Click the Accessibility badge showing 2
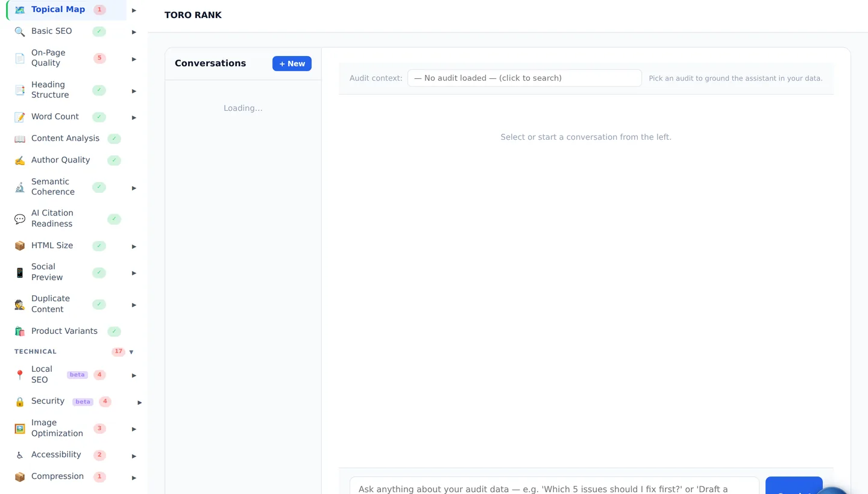This screenshot has width=868, height=494. (99, 455)
